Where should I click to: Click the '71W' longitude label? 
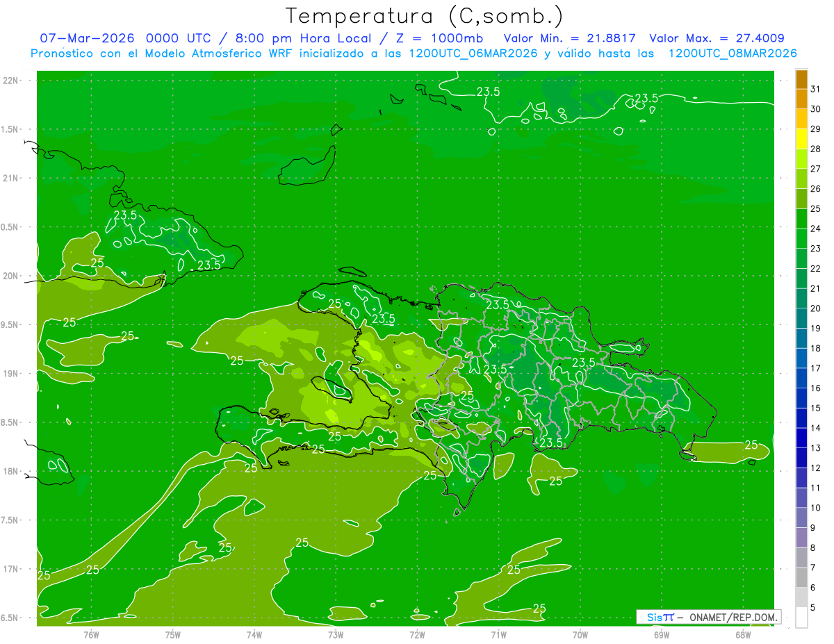coord(498,634)
